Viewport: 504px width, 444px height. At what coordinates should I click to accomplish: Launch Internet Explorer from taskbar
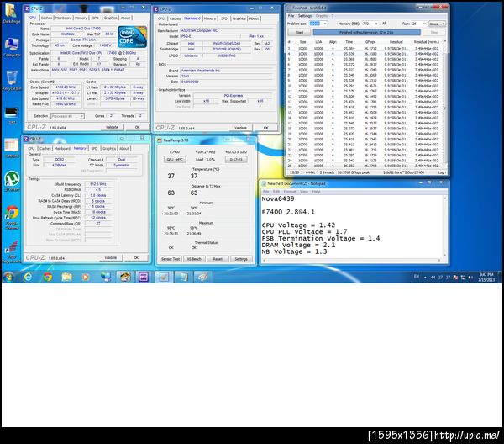(x=28, y=277)
